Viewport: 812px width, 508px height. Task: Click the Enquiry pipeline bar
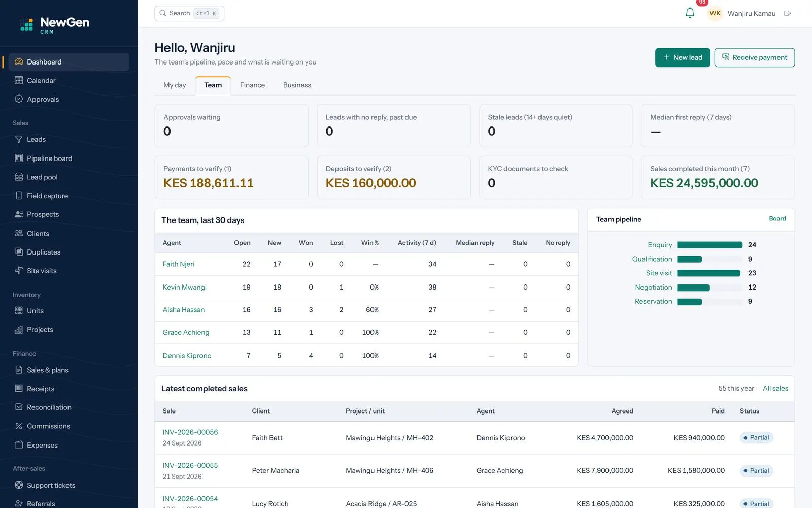click(x=709, y=245)
